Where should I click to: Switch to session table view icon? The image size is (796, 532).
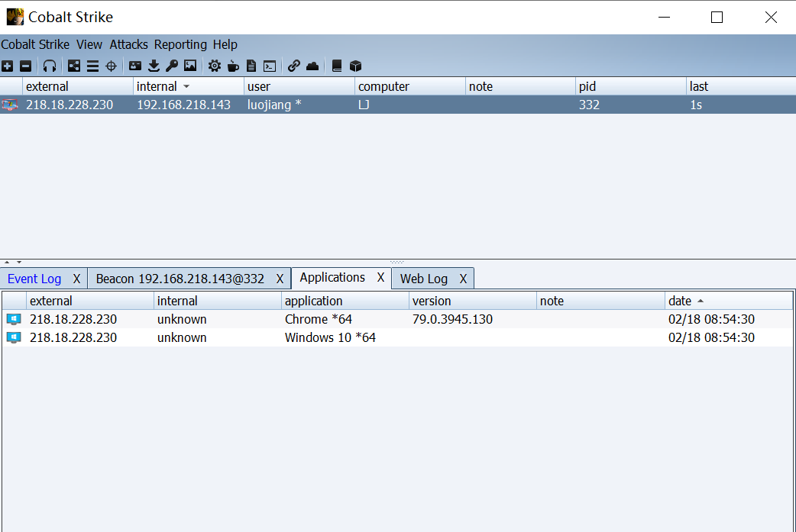(92, 66)
